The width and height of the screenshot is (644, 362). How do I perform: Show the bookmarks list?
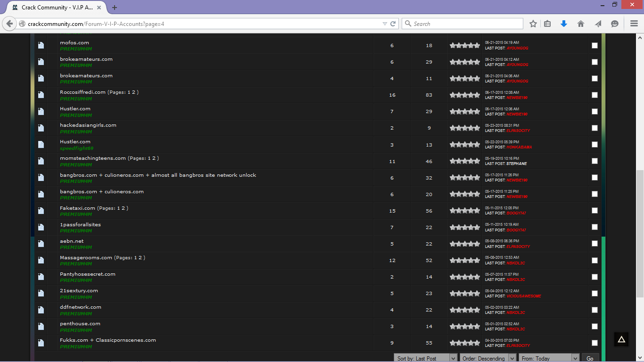(547, 24)
